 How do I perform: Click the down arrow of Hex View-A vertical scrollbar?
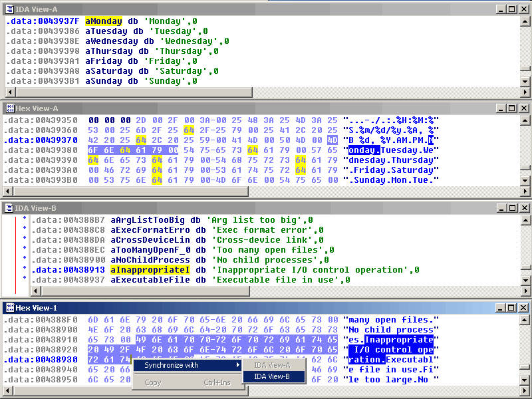pyautogui.click(x=525, y=181)
